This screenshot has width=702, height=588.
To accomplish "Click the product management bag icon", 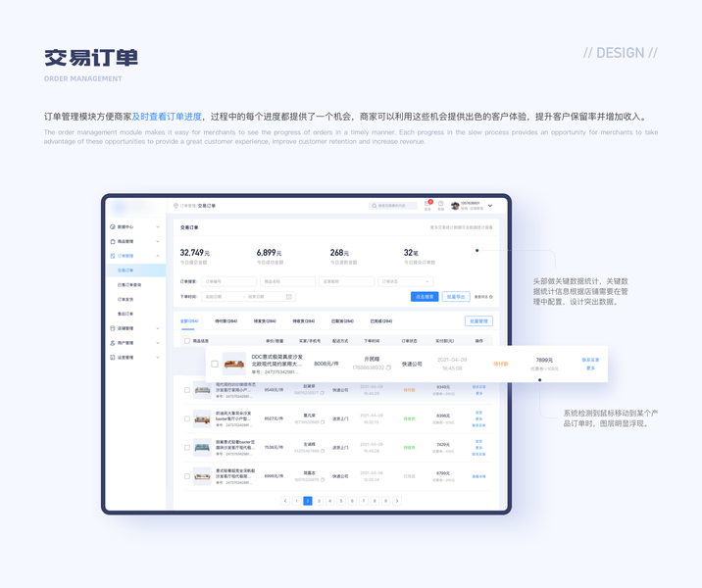I will [x=113, y=241].
